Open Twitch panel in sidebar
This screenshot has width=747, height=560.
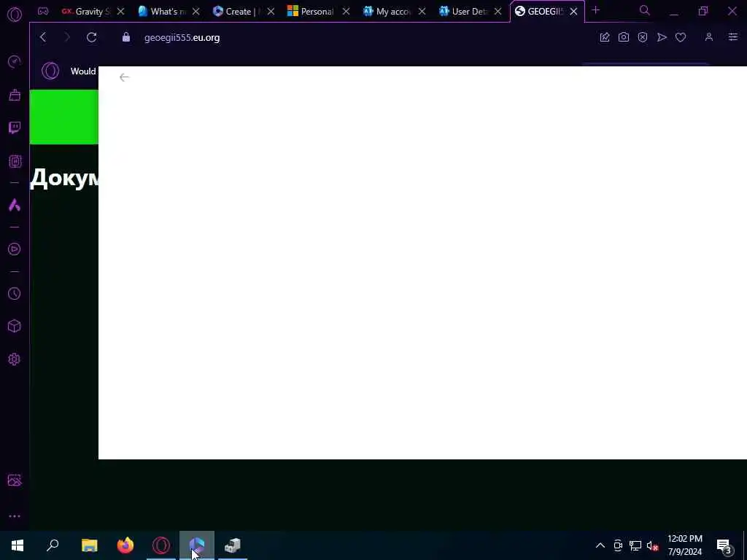click(15, 128)
